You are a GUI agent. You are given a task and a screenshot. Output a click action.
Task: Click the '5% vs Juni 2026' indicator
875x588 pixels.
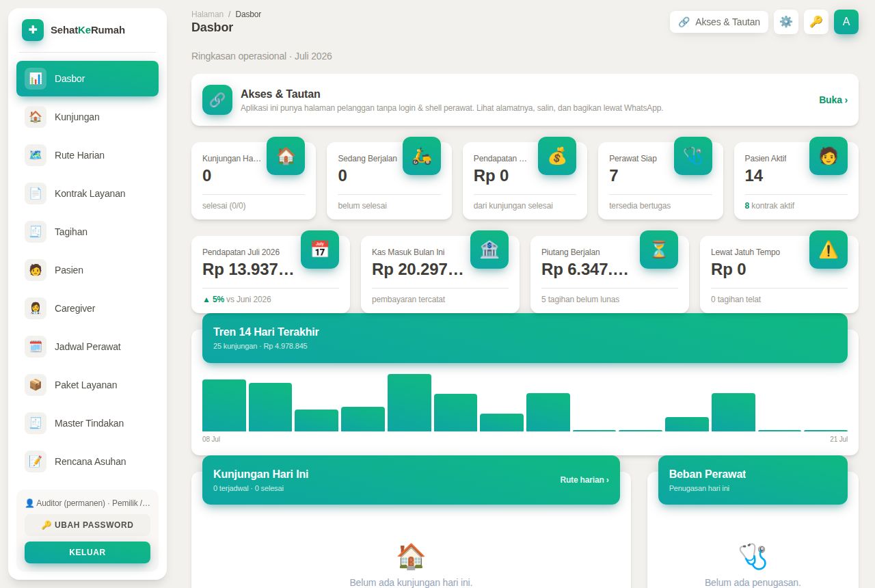237,299
